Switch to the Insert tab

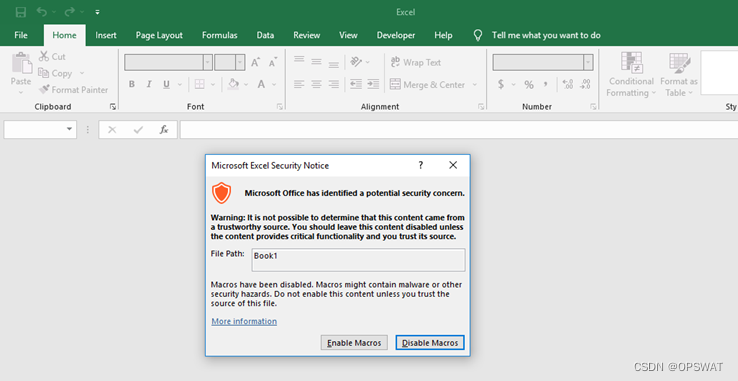coord(106,35)
